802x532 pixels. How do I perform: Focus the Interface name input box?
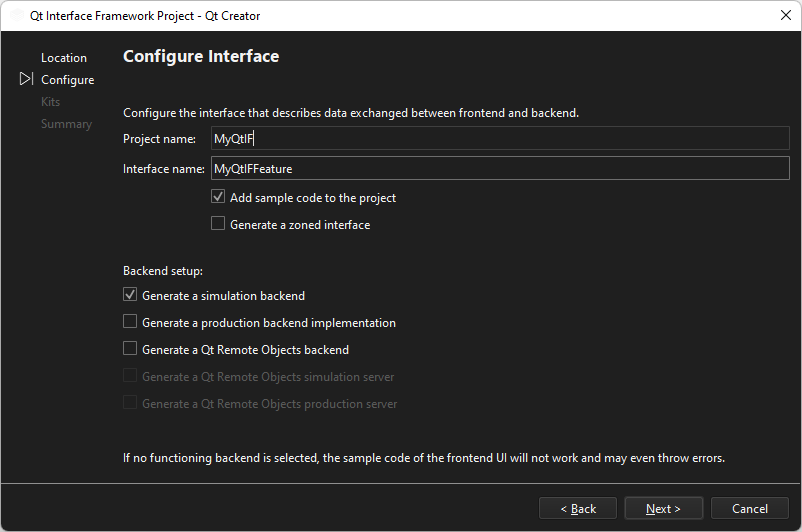point(500,169)
